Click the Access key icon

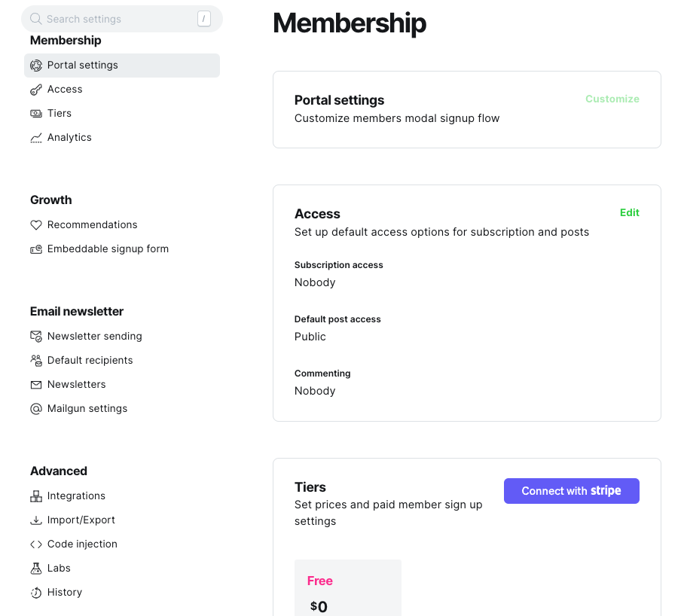[x=36, y=90]
